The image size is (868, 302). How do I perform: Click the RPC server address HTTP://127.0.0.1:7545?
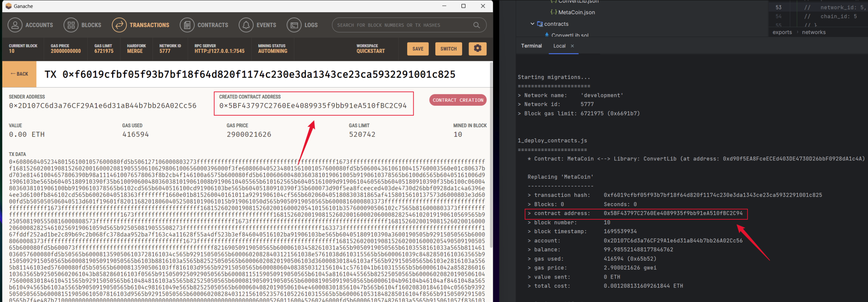coord(219,51)
